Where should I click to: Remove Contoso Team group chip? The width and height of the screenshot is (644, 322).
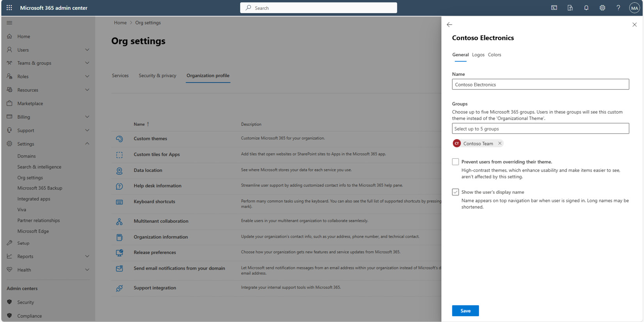500,143
